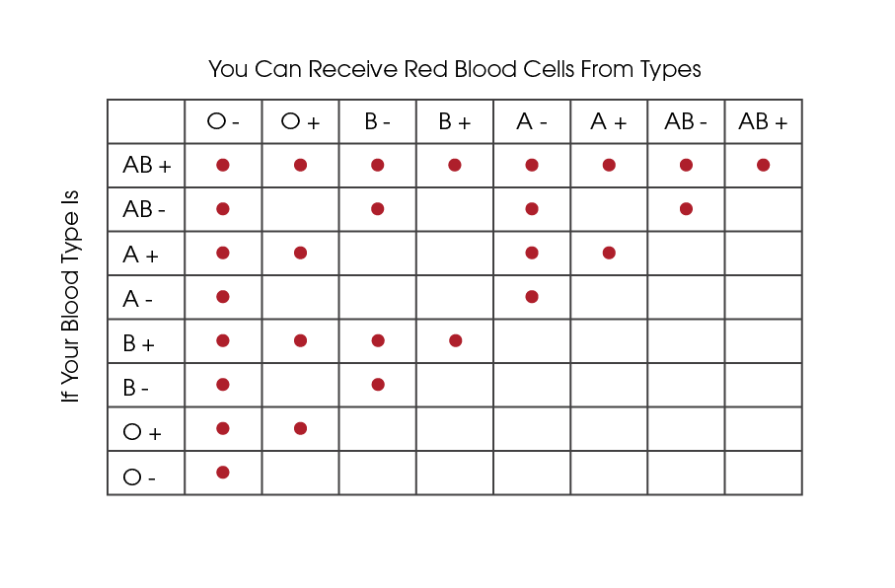Image resolution: width=895 pixels, height=588 pixels.
Task: Select the A + row label
Action: 140,255
